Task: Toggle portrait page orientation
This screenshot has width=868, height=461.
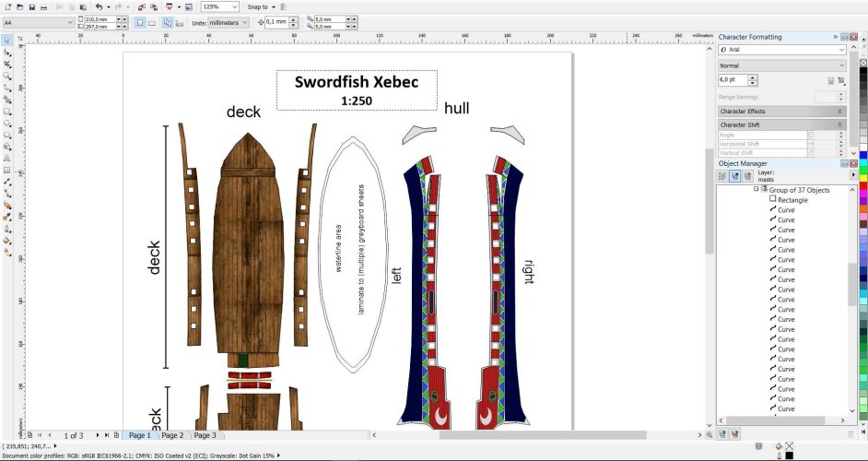Action: pyautogui.click(x=140, y=21)
